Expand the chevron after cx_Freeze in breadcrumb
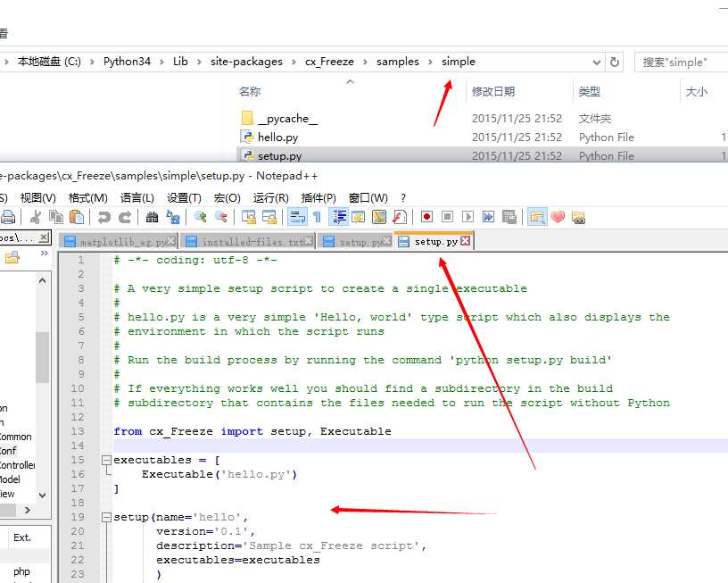The image size is (728, 583). point(365,62)
